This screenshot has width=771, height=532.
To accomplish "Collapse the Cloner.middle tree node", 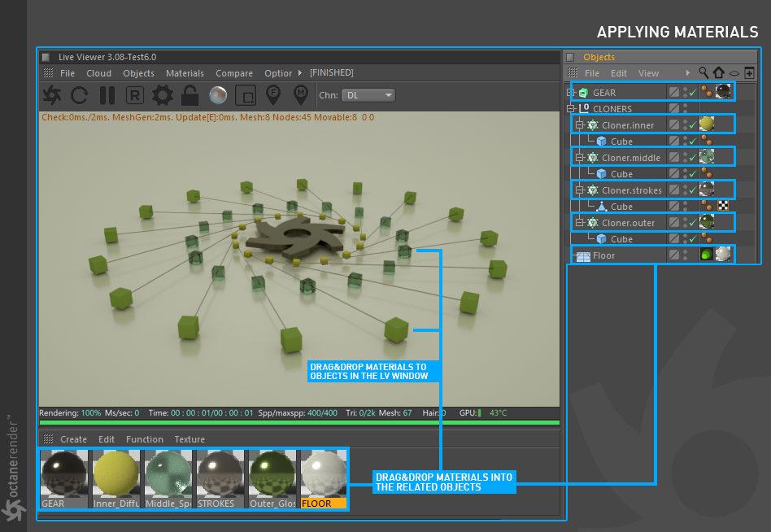I will (x=579, y=158).
